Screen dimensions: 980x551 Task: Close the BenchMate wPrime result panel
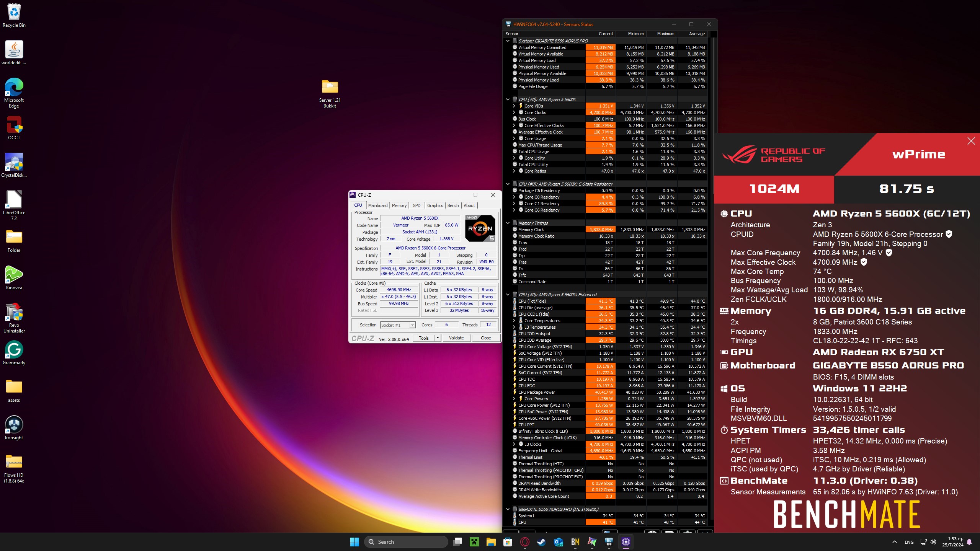(x=971, y=141)
